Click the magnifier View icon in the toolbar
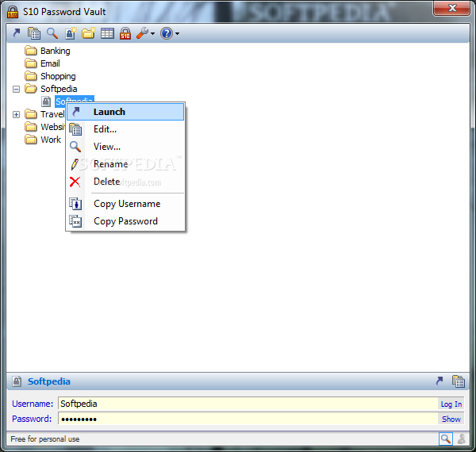The height and width of the screenshot is (452, 476). point(52,33)
